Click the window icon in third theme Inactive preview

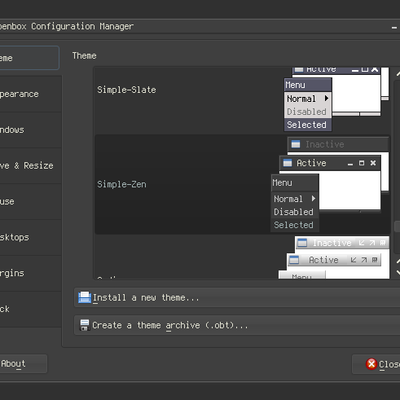pos(302,243)
